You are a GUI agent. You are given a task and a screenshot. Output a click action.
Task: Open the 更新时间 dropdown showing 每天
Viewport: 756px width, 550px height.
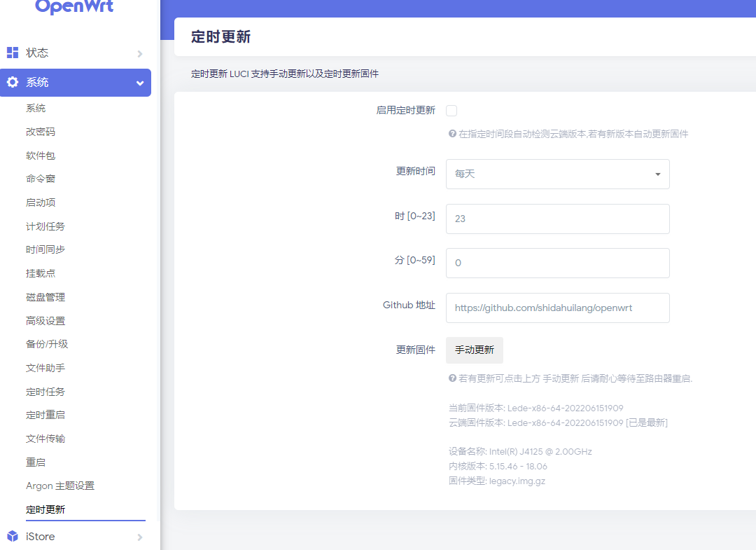(557, 174)
